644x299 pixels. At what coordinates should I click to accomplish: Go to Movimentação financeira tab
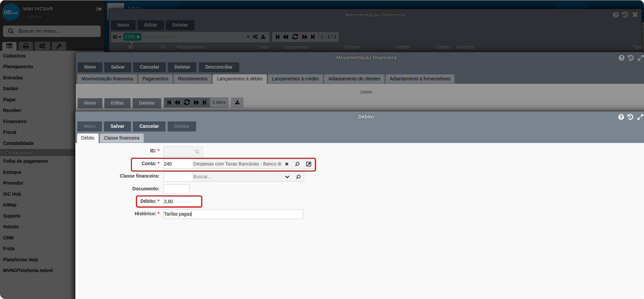107,79
